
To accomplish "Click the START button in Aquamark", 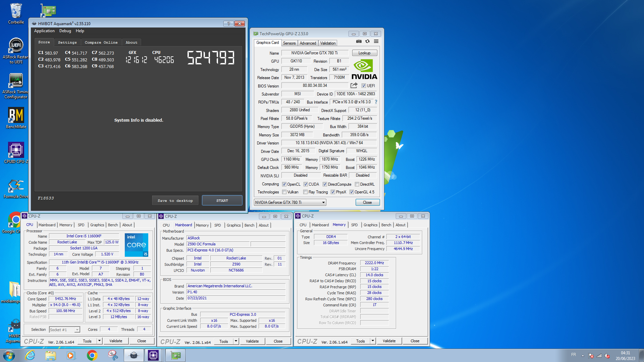I will (222, 200).
